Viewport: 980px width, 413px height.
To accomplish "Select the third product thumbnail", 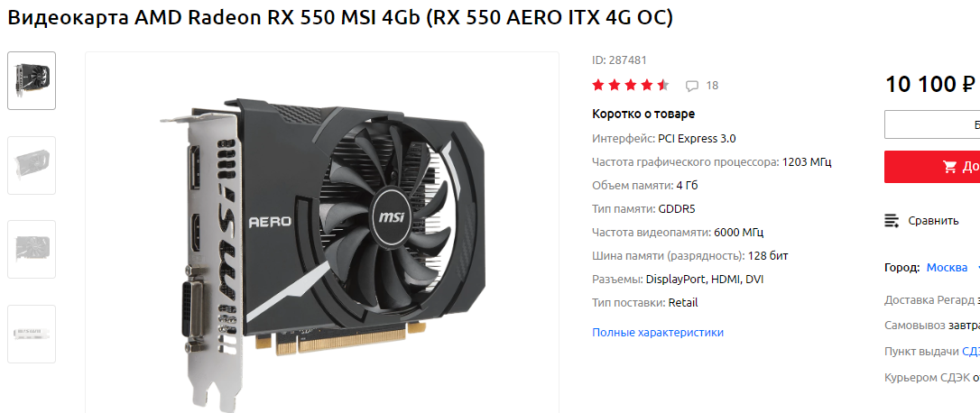I will 32,249.
